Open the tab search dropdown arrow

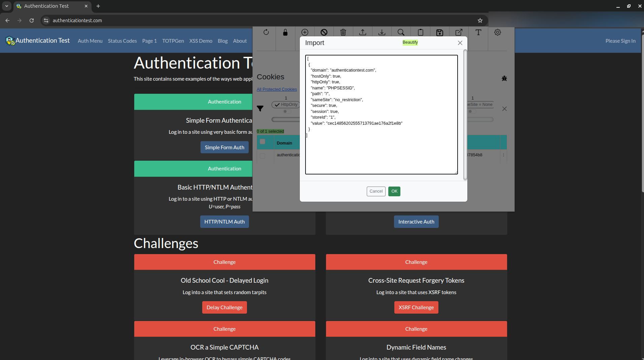point(7,6)
